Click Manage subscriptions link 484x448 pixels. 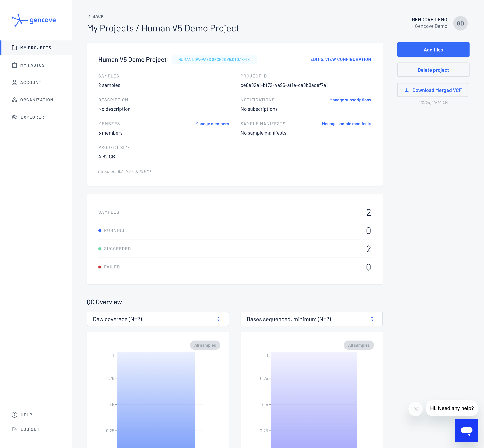pyautogui.click(x=350, y=100)
